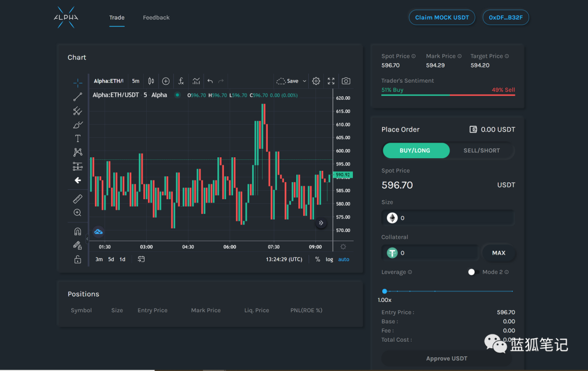The width and height of the screenshot is (588, 371).
Task: Click the leverage slider handle
Action: click(x=384, y=291)
